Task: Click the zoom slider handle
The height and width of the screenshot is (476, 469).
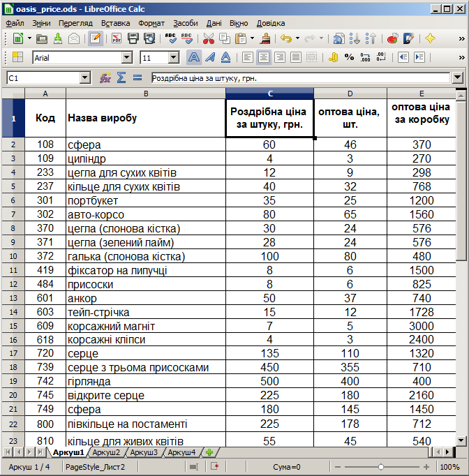Action: coord(380,467)
